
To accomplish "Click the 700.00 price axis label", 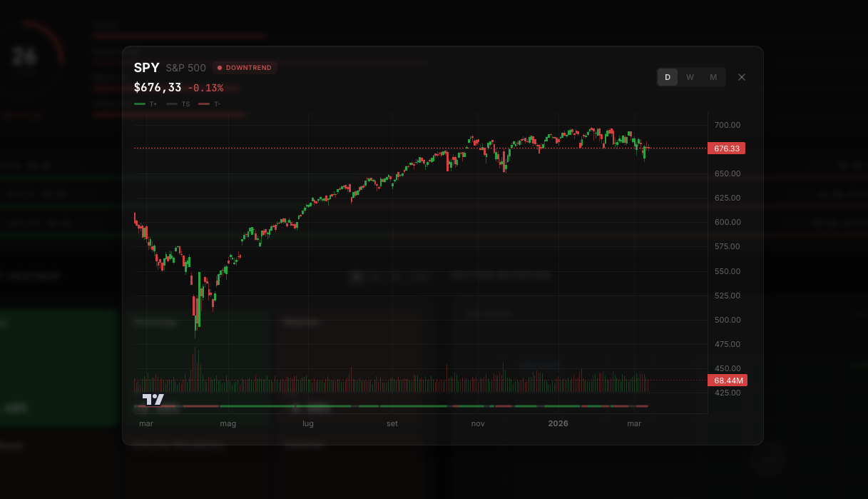I will pos(727,125).
